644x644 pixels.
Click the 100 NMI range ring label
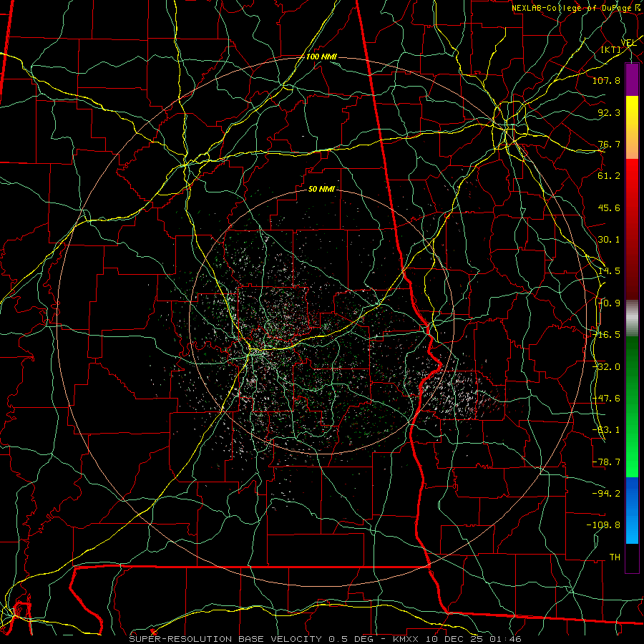pyautogui.click(x=321, y=57)
